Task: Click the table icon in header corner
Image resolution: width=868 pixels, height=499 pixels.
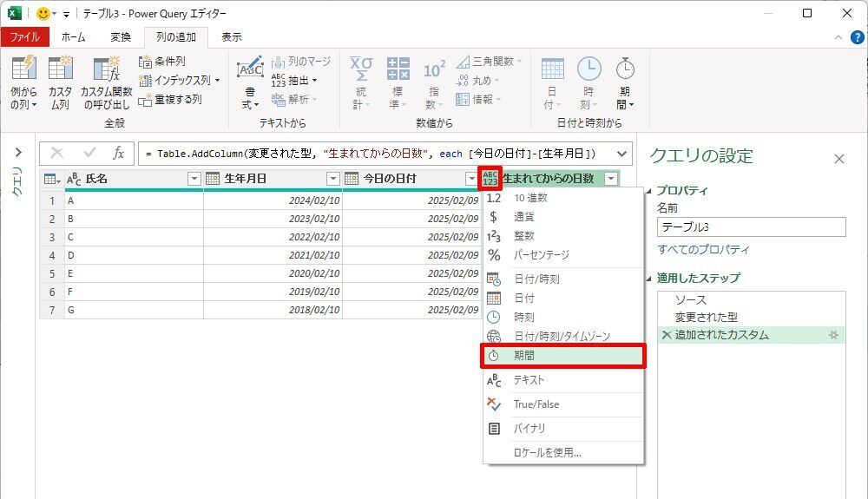Action: click(x=52, y=179)
